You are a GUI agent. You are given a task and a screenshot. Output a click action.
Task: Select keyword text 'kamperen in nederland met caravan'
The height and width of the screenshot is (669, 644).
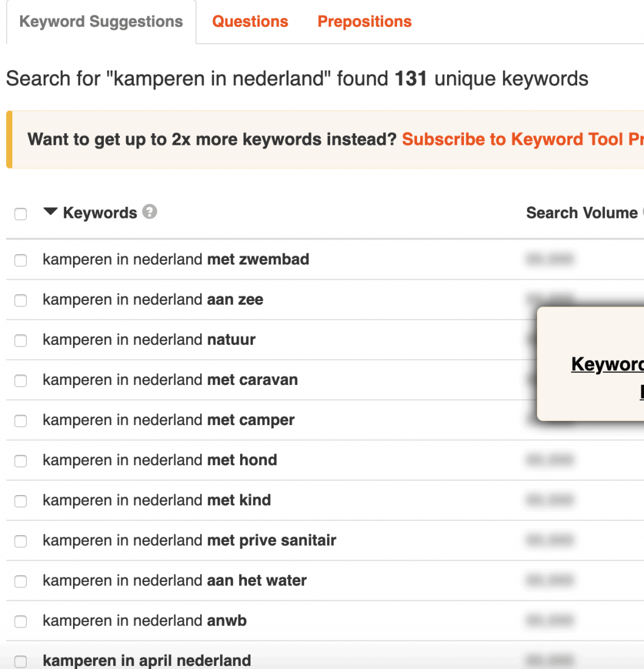(170, 380)
